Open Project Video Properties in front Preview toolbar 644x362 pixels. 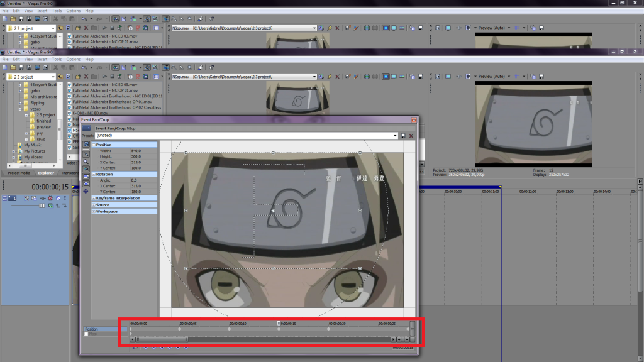[x=438, y=76]
